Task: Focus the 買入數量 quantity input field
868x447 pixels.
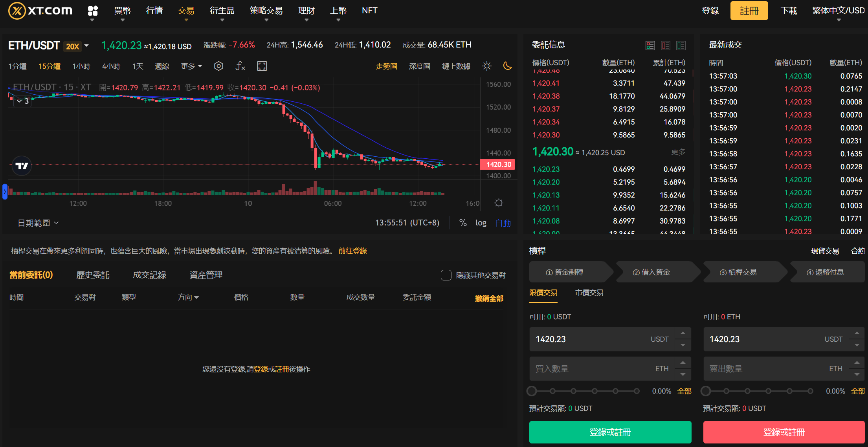Action: [602, 368]
